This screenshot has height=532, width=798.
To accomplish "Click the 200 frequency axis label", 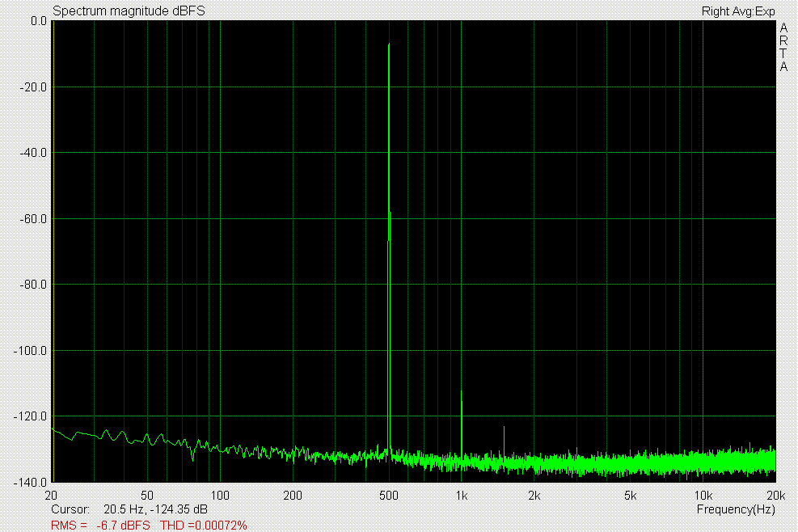I will pos(293,496).
